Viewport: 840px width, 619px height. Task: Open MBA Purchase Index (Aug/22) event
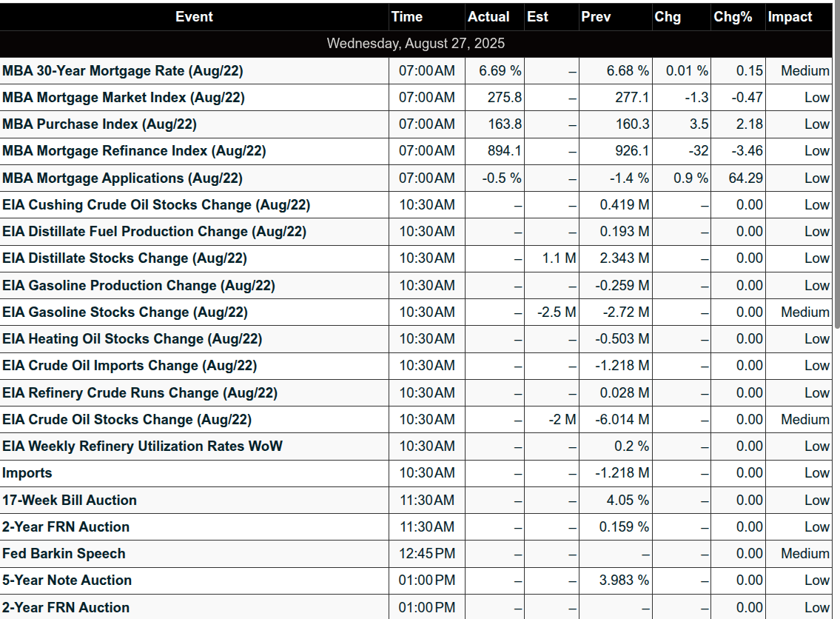coord(99,124)
